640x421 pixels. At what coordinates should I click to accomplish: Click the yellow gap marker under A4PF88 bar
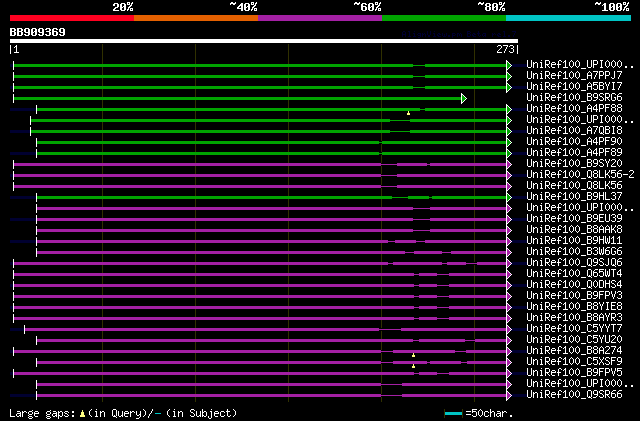(x=408, y=113)
